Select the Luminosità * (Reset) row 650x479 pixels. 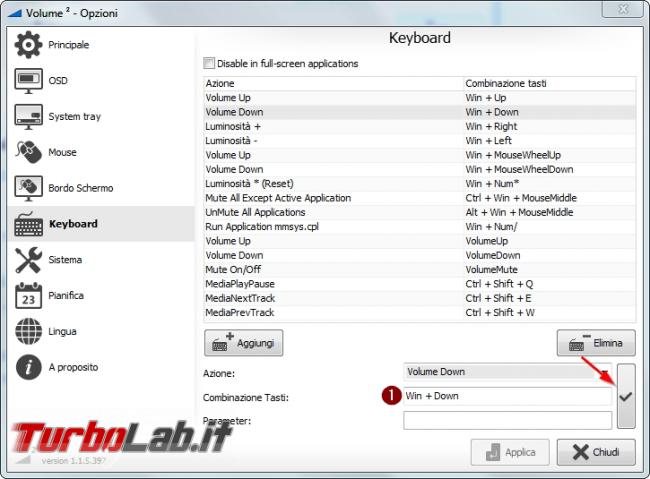(x=420, y=184)
